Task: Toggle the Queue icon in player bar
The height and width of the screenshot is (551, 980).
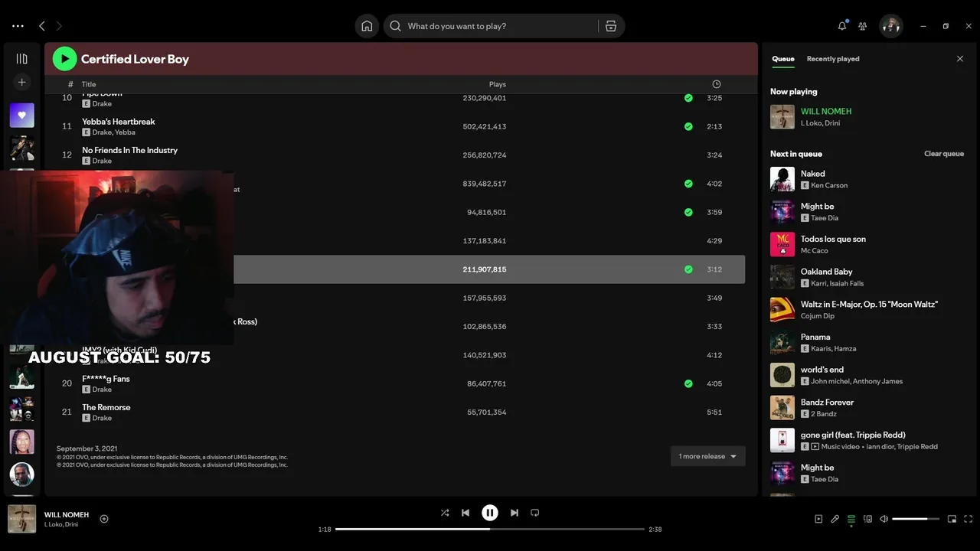Action: point(851,519)
